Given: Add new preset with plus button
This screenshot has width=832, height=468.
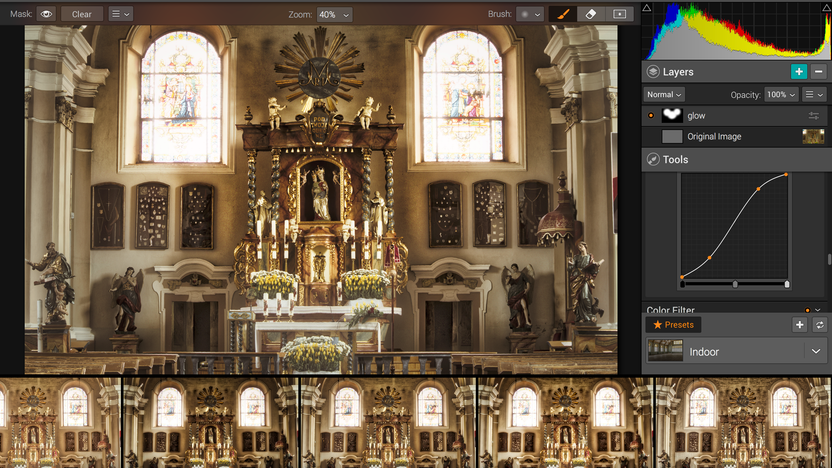Looking at the screenshot, I should coord(800,325).
